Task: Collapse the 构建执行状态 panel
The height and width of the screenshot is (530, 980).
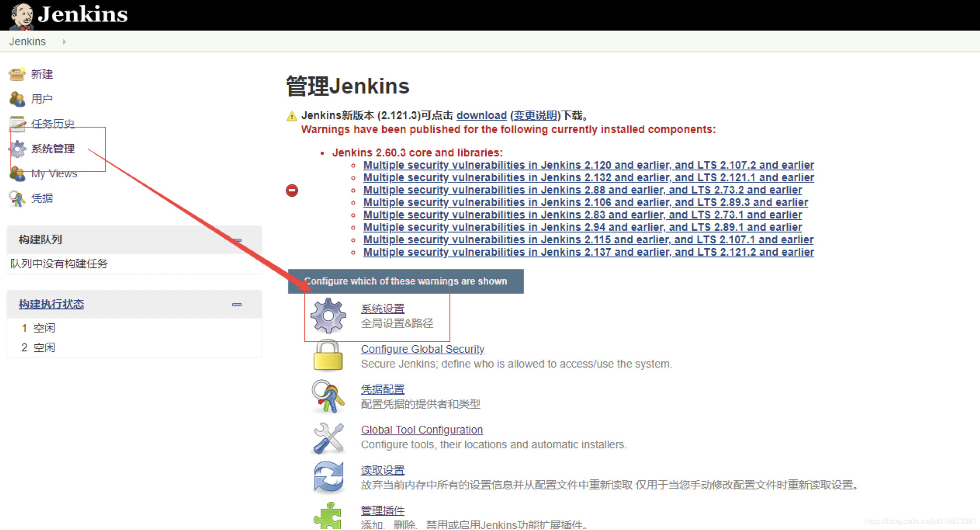Action: coord(237,305)
